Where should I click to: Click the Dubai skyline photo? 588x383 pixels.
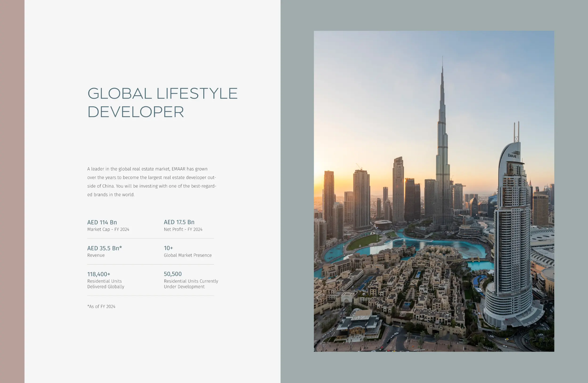tap(434, 191)
